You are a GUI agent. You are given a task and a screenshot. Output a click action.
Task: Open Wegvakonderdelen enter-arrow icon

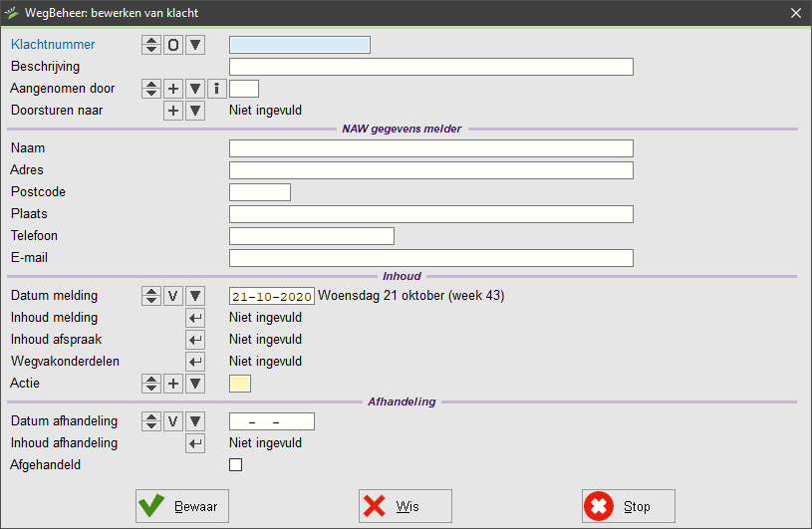[x=195, y=362]
